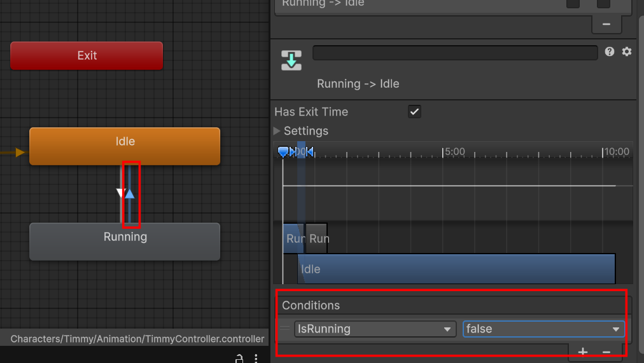Click the blue playhead marker on the timeline
Image resolution: width=644 pixels, height=363 pixels.
[x=283, y=152]
